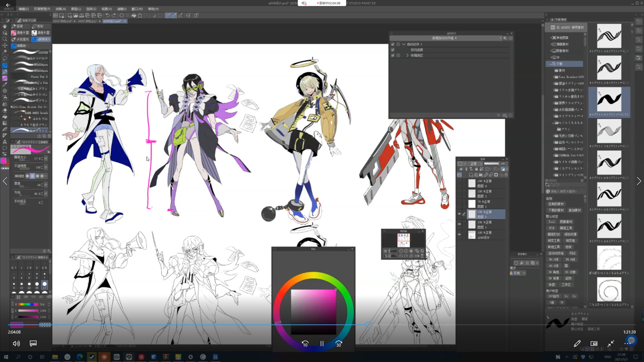
Task: Click the video progress bar handle
Action: tap(368, 325)
